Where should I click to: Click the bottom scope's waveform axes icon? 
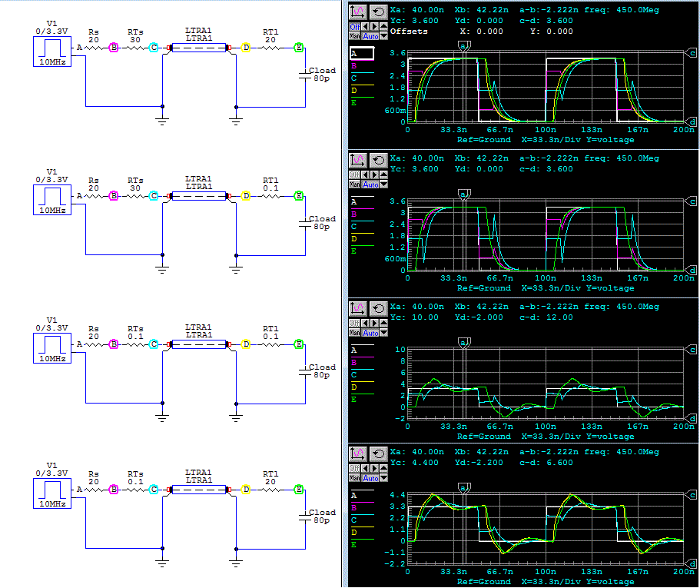tap(357, 453)
